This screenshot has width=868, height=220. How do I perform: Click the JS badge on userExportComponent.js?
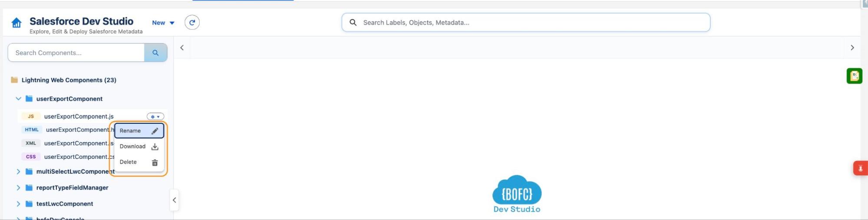point(31,116)
